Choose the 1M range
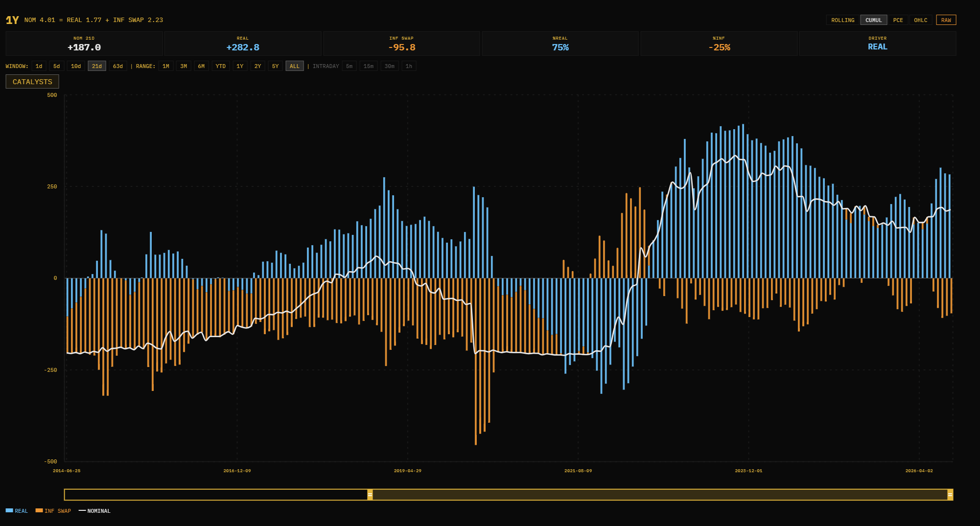Screen dimensions: 980x526 pos(166,66)
